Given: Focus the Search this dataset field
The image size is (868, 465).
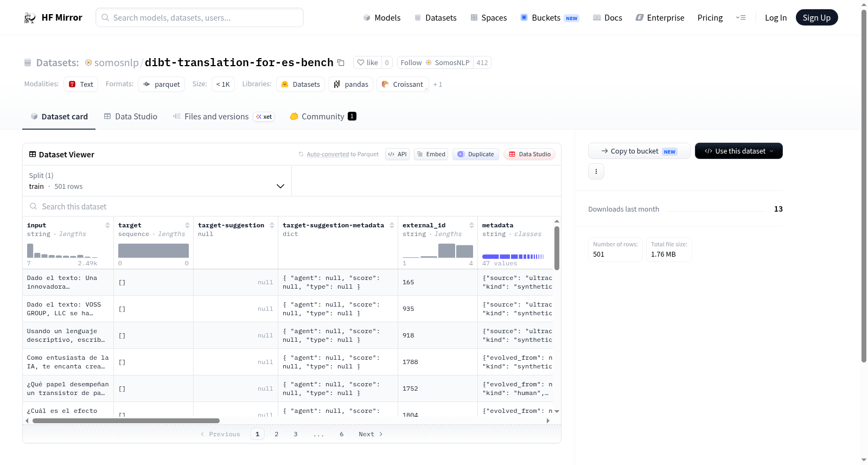Looking at the screenshot, I should [292, 207].
